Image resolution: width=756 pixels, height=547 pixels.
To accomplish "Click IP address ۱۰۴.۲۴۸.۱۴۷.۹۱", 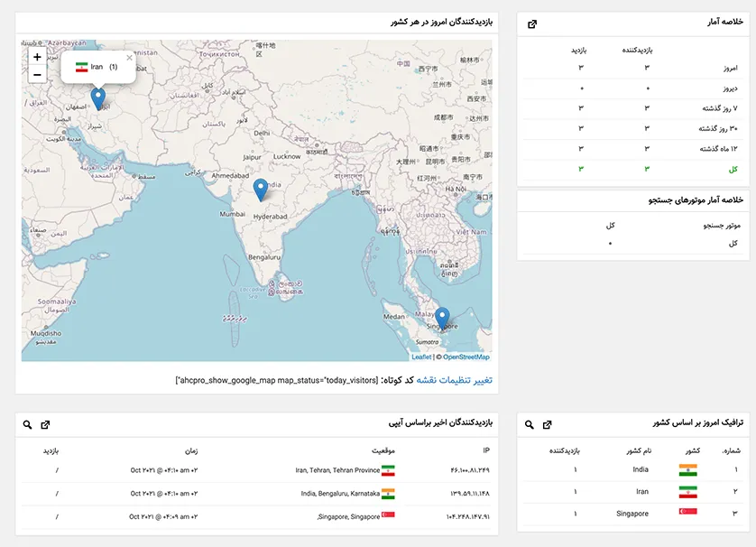I will coord(468,516).
